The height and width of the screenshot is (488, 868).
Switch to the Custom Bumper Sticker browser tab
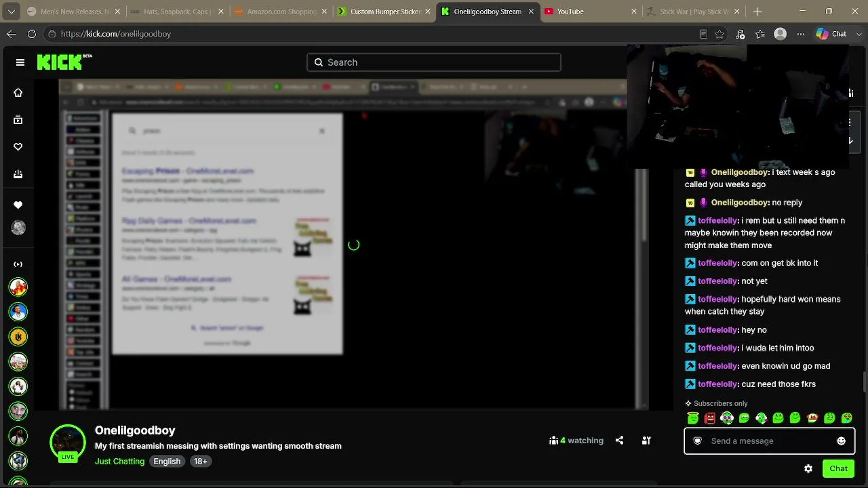click(x=384, y=12)
